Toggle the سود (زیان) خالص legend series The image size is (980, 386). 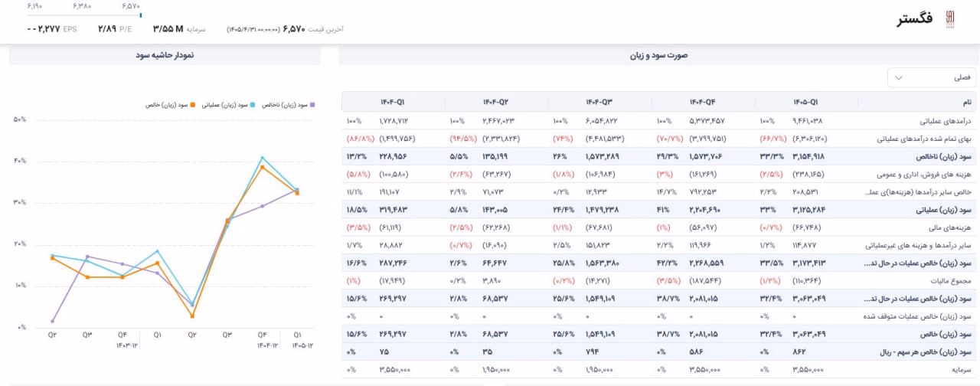click(171, 104)
